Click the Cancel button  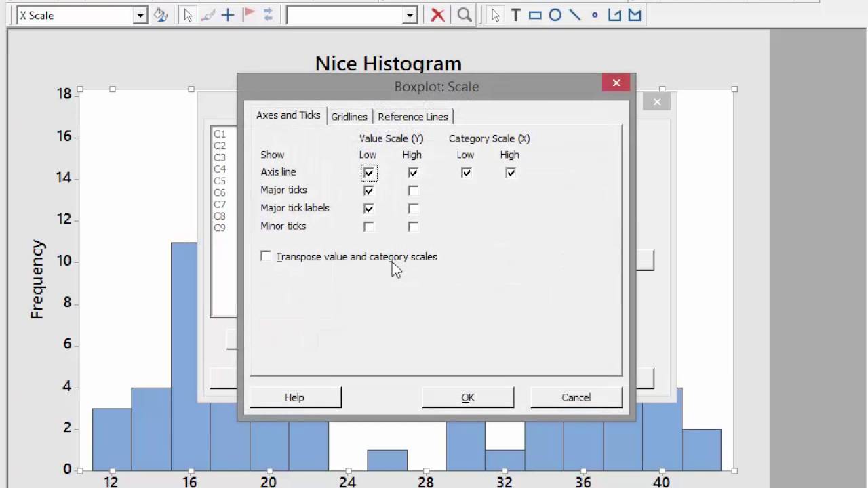tap(576, 397)
